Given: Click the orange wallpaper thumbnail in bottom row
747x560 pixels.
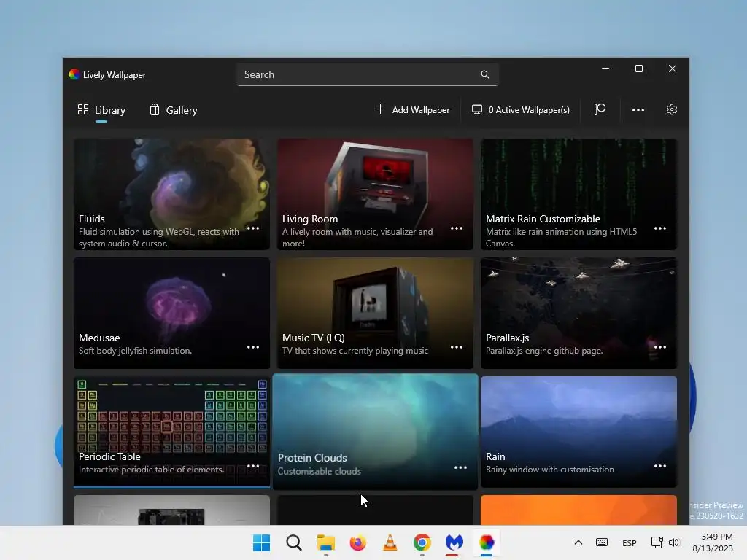Looking at the screenshot, I should (x=578, y=510).
